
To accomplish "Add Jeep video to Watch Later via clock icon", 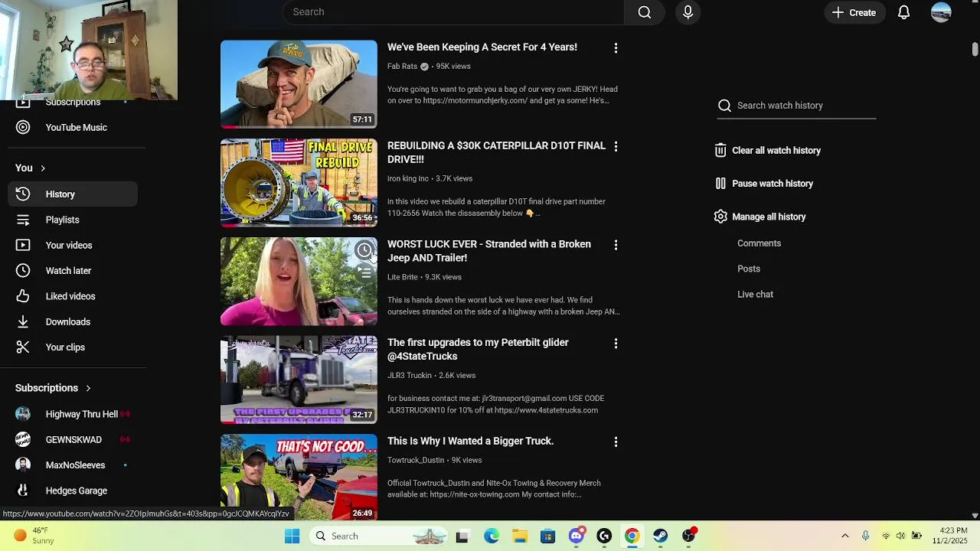I will (364, 250).
